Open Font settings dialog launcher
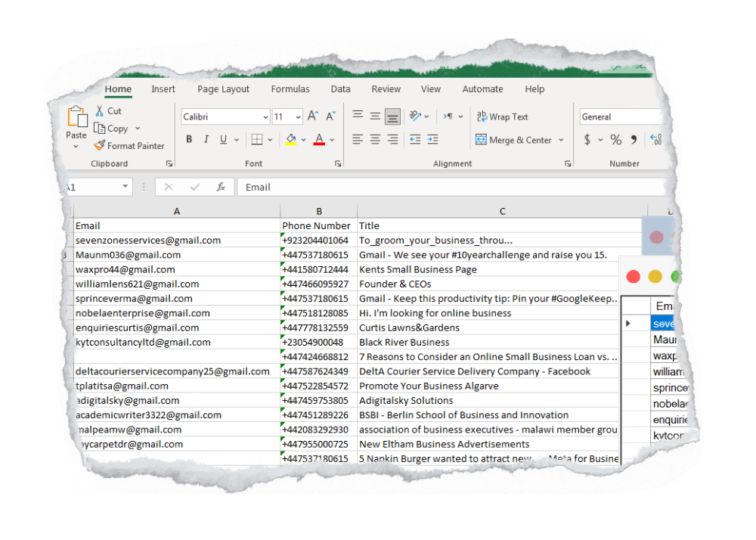The height and width of the screenshot is (540, 756). (338, 164)
